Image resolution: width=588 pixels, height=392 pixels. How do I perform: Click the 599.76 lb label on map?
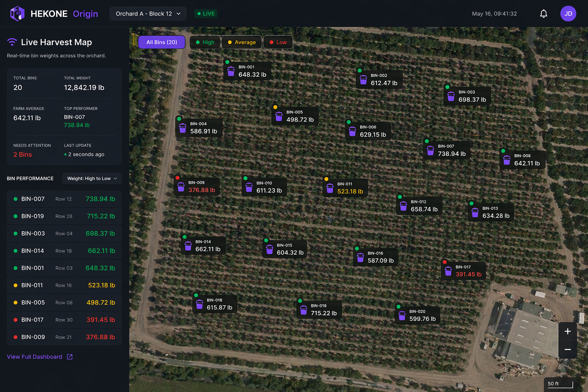422,319
